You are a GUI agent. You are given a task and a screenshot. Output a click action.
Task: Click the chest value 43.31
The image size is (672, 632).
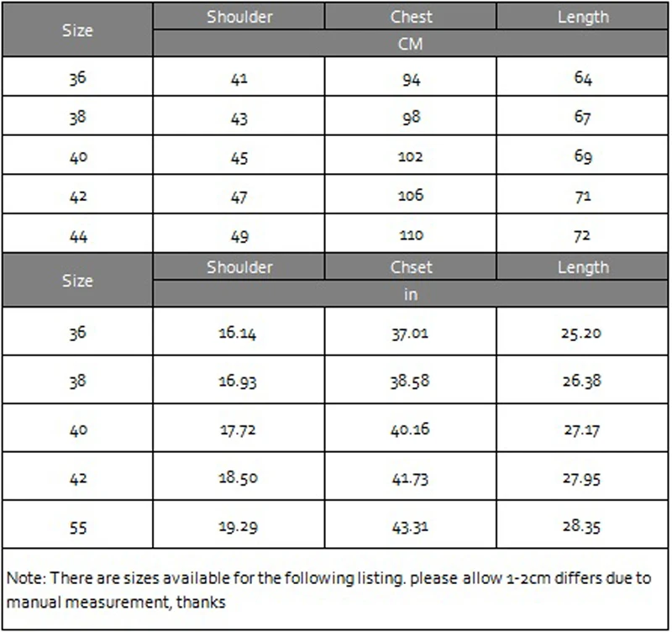coord(410,526)
